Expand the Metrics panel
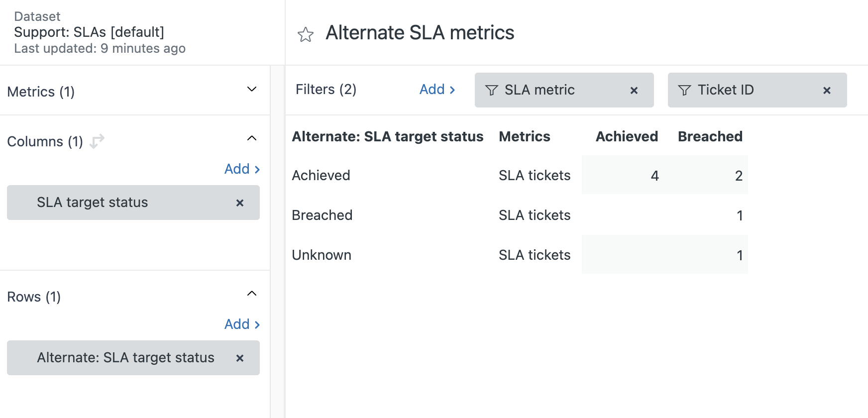This screenshot has width=868, height=418. pos(252,90)
